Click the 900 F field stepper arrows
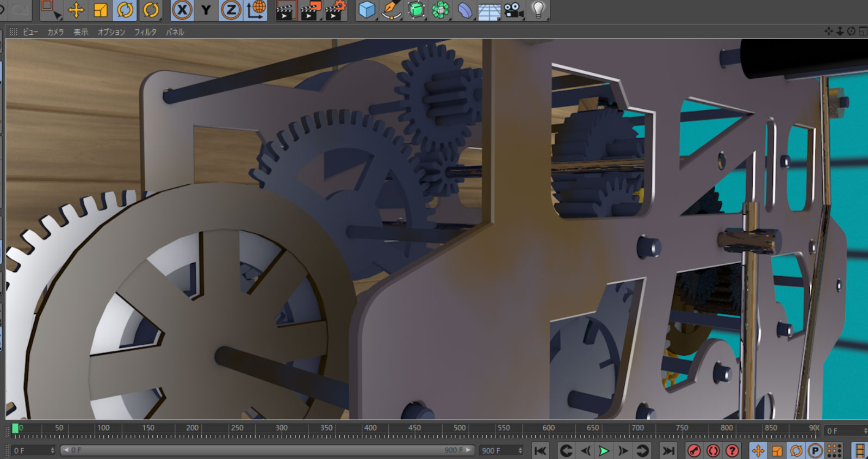The width and height of the screenshot is (868, 459). click(520, 450)
